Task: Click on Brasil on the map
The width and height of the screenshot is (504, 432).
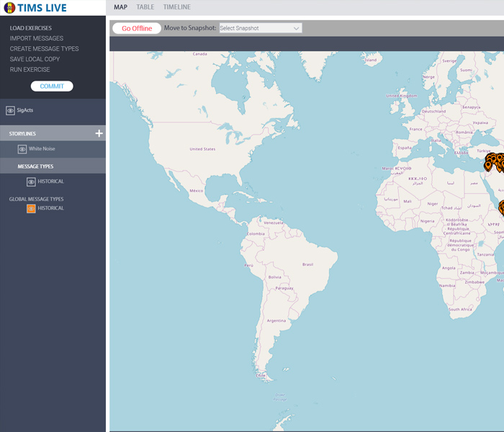Action: tap(307, 264)
